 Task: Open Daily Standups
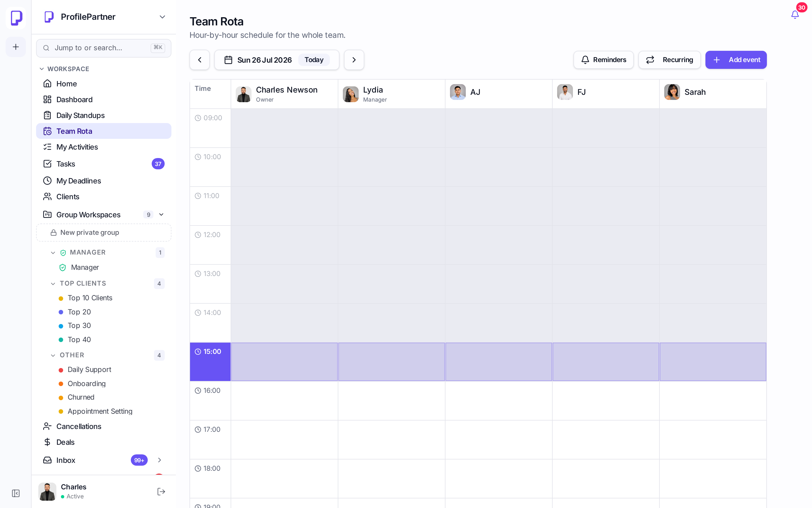(104, 115)
